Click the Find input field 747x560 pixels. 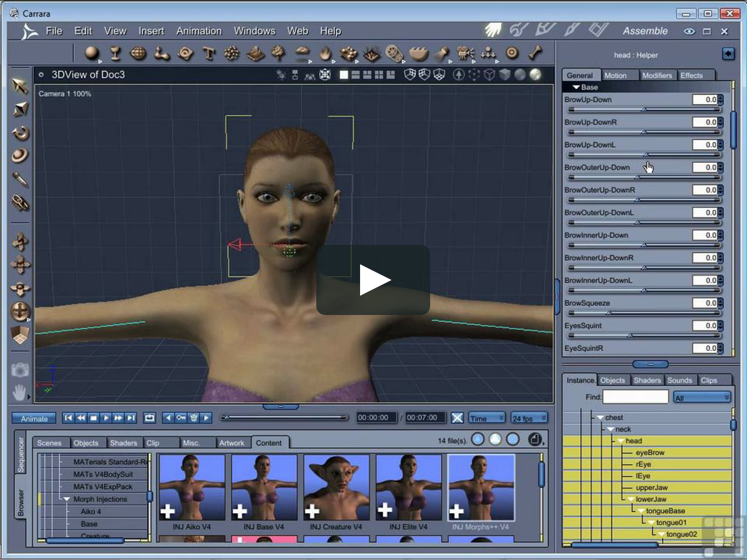(x=636, y=397)
